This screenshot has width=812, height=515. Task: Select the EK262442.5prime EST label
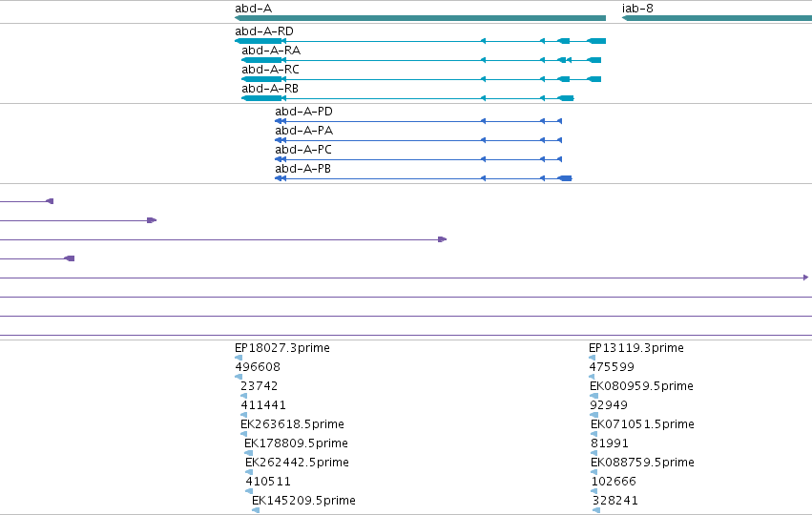pos(297,463)
